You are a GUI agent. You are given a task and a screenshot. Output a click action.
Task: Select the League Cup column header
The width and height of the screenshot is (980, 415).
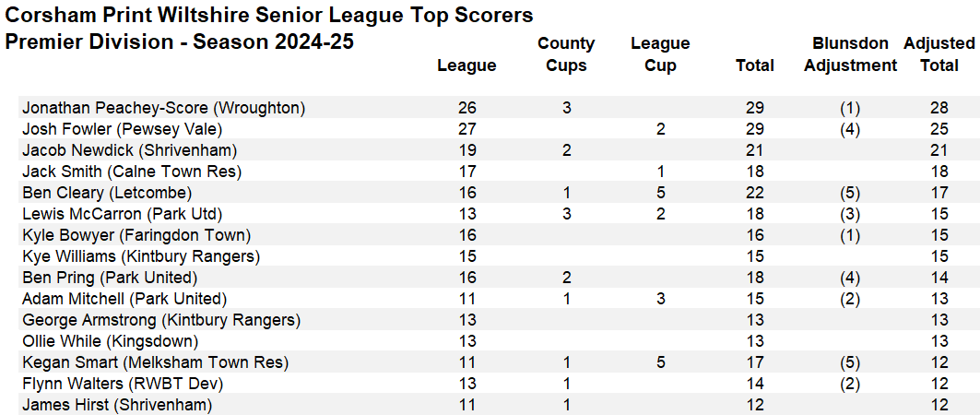[x=660, y=54]
